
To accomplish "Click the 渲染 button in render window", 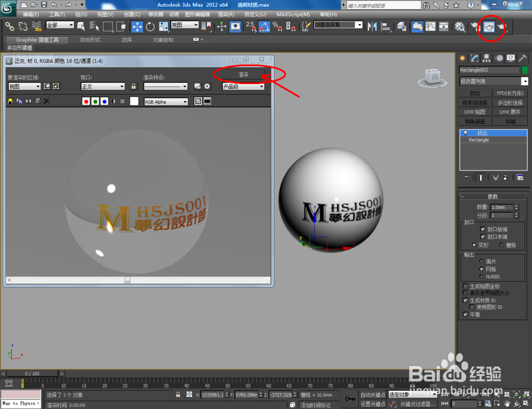I will click(243, 75).
